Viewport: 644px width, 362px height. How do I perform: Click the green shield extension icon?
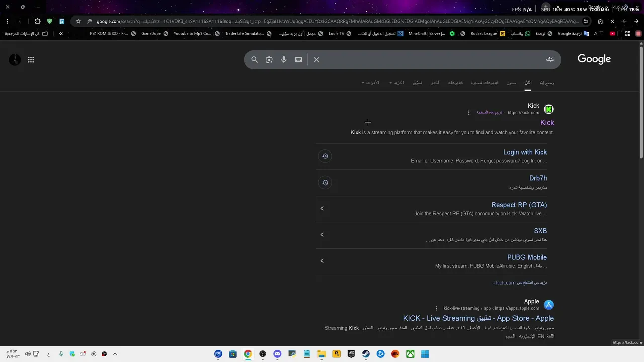49,21
